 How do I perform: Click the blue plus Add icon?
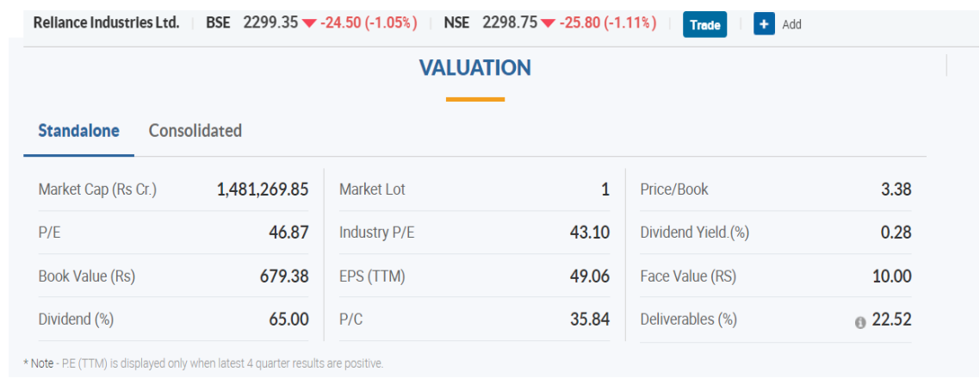pyautogui.click(x=764, y=24)
